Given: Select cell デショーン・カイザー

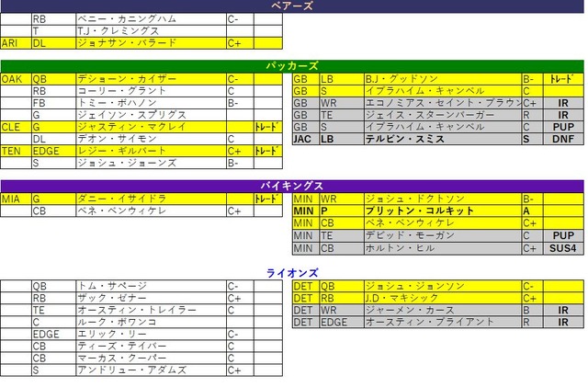Looking at the screenshot, I should tap(151, 79).
